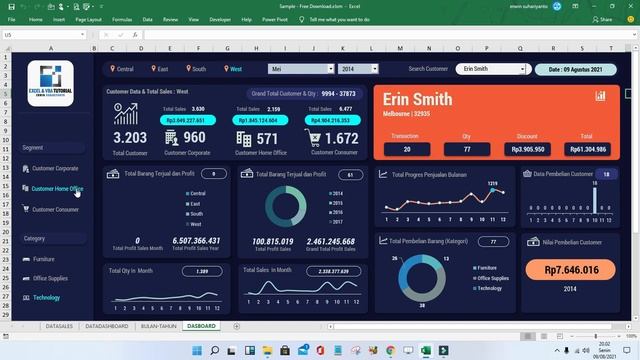Click the Customer Consumer cart icon in sidebar

point(26,209)
